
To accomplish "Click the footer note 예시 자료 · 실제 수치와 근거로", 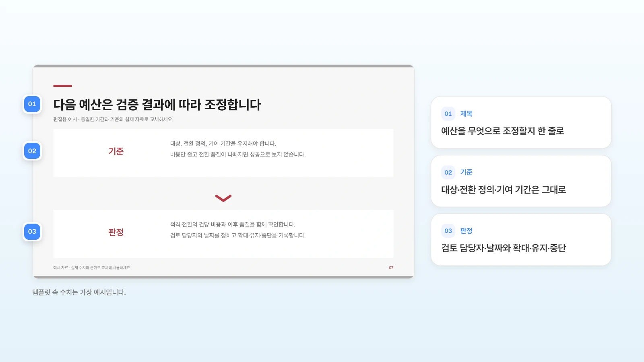I will (x=92, y=267).
